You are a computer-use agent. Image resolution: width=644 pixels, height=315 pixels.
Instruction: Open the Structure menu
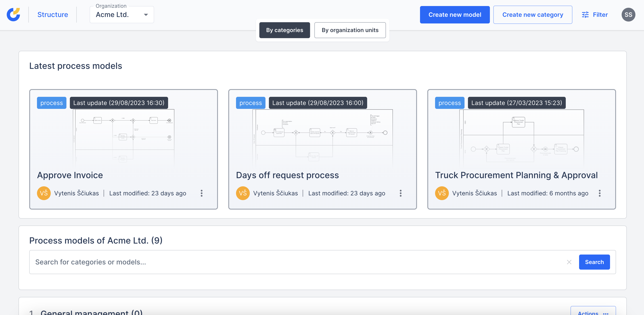53,14
